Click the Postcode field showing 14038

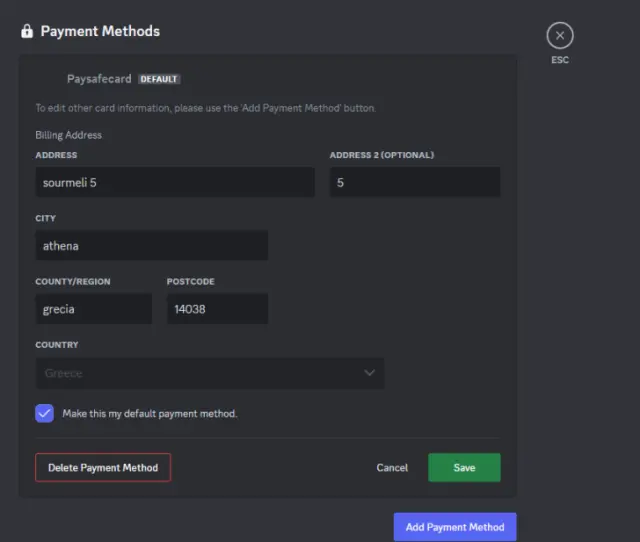click(218, 309)
